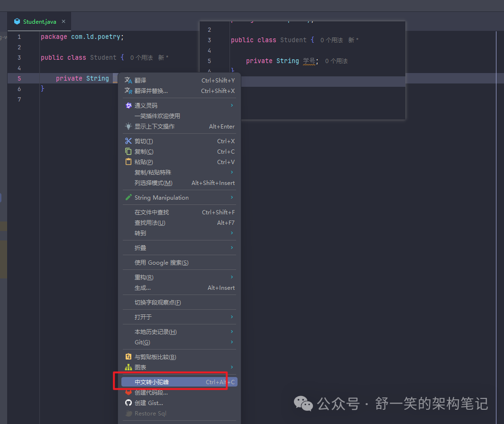Click '0 个用法' hint after 学号 in preview
This screenshot has height=424, width=504.
coord(336,61)
